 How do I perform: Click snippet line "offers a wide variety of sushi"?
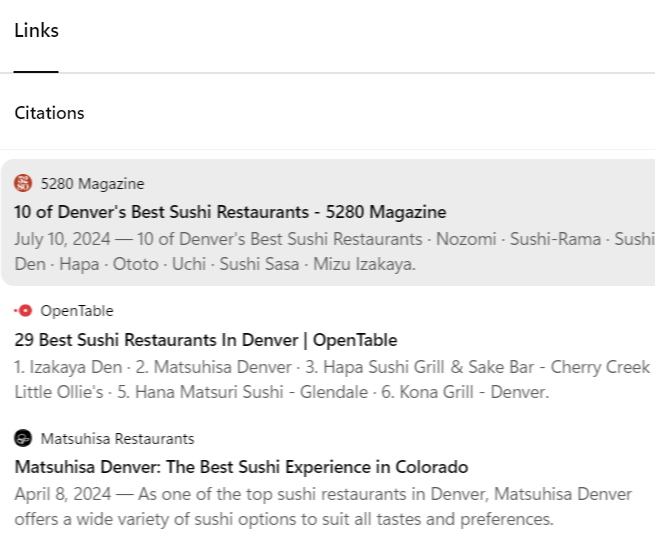click(x=282, y=520)
